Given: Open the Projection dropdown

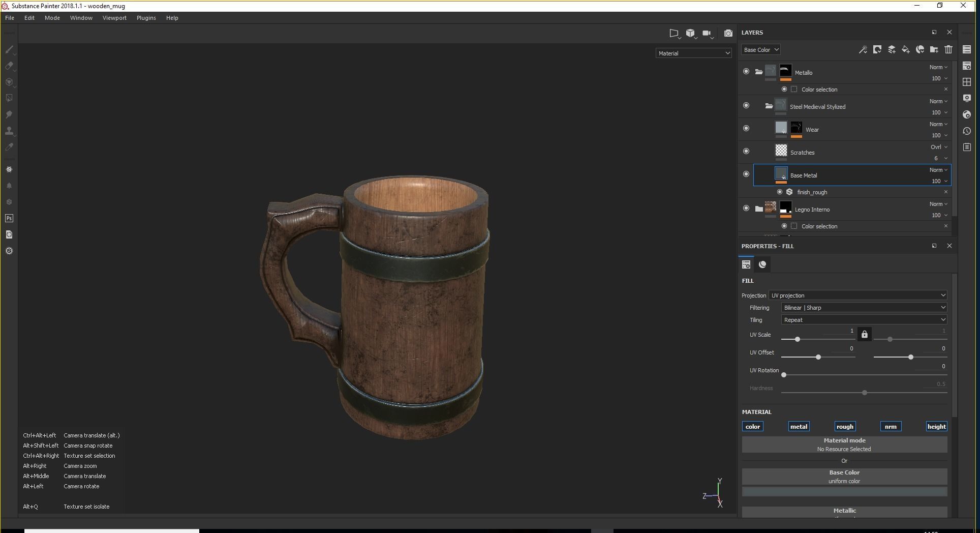Looking at the screenshot, I should [x=858, y=295].
